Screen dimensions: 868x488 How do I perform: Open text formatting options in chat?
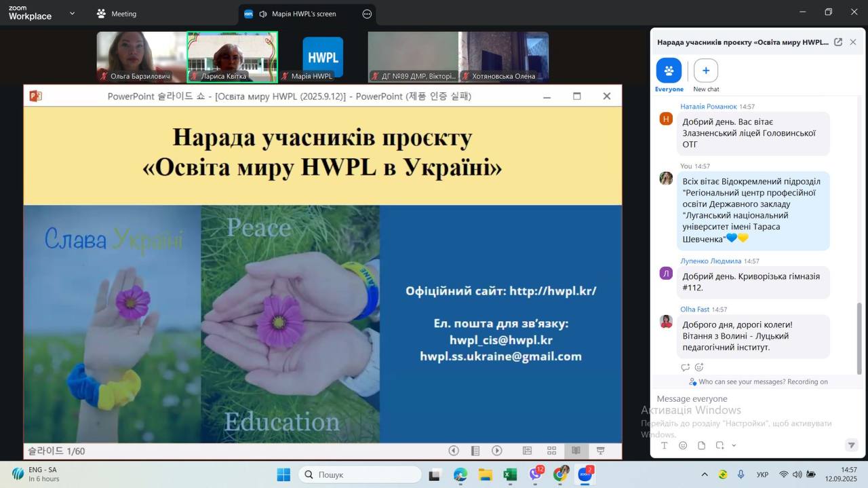point(665,445)
